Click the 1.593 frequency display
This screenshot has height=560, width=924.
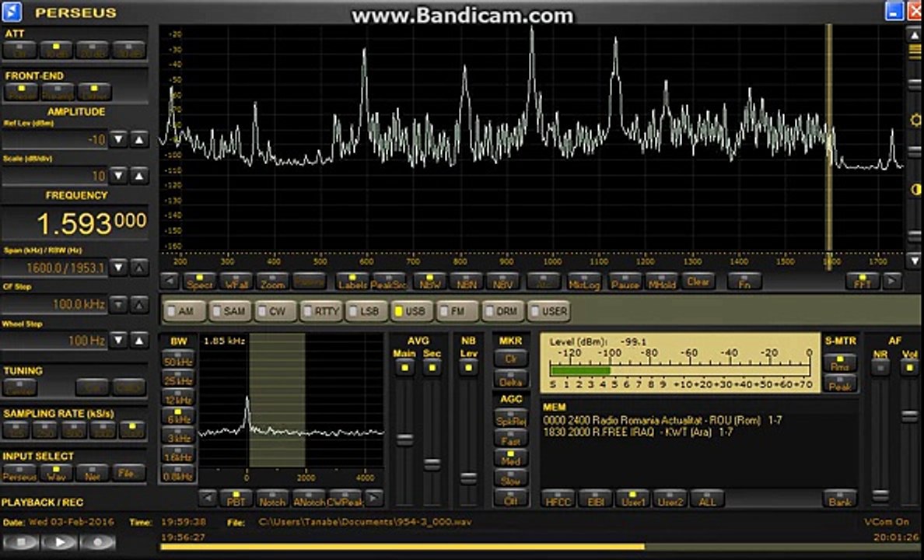tap(76, 223)
